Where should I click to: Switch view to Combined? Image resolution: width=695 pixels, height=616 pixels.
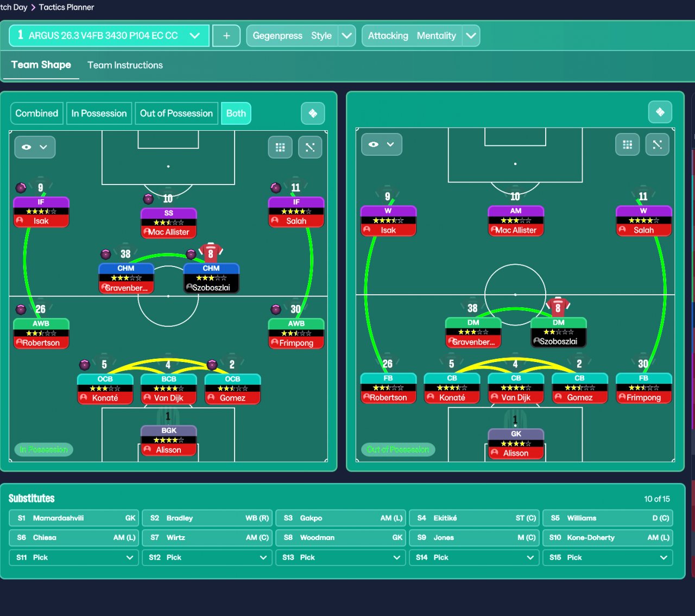tap(37, 113)
